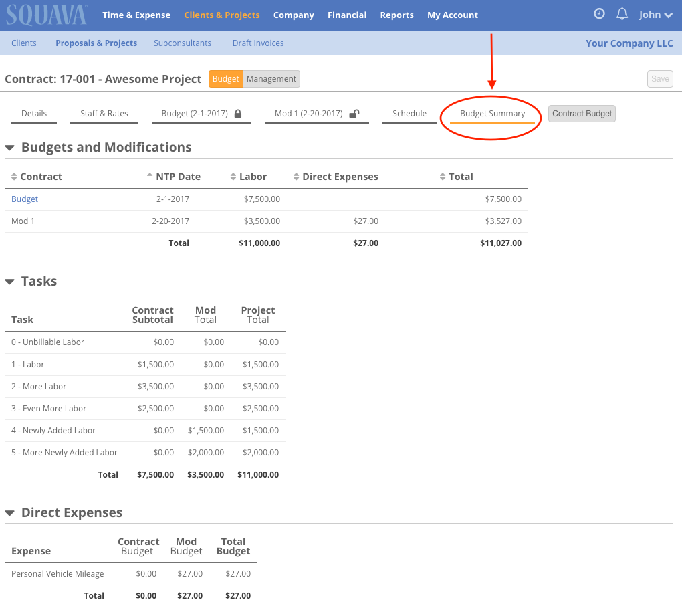This screenshot has width=682, height=616.
Task: Open the Budget link in the table
Action: [24, 199]
